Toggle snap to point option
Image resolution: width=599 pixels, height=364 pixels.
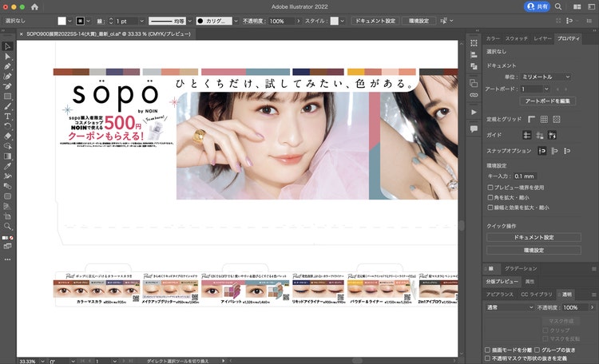tap(541, 151)
